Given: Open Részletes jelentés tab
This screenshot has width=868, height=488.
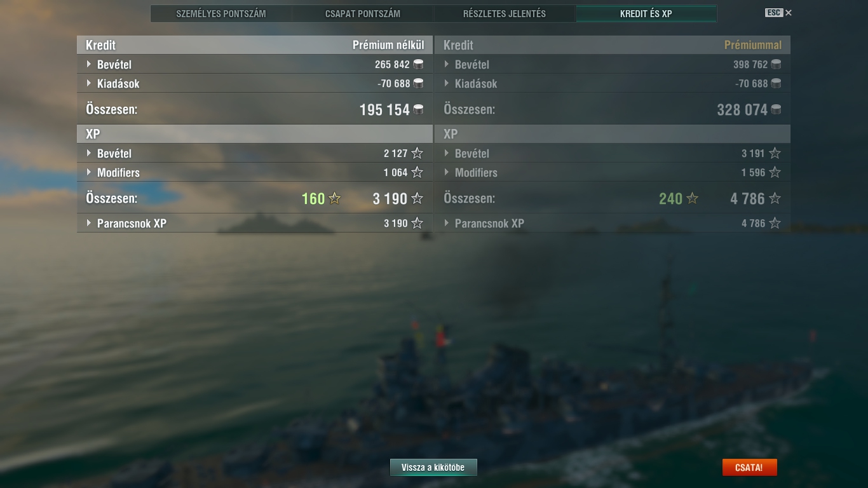Looking at the screenshot, I should point(505,13).
